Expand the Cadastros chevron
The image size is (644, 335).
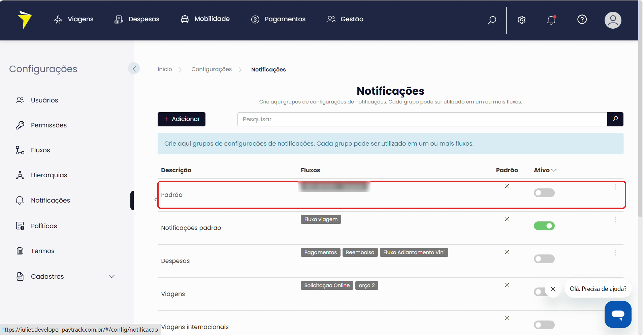tap(111, 276)
